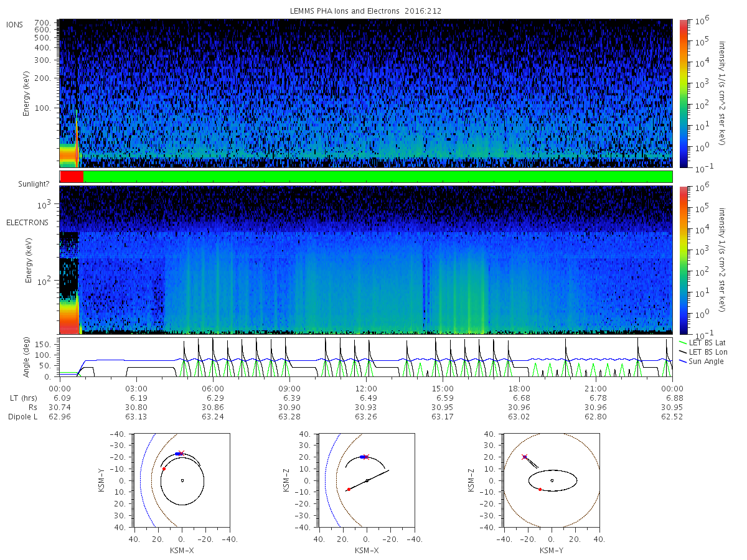Click the IONS panel label

[15, 25]
